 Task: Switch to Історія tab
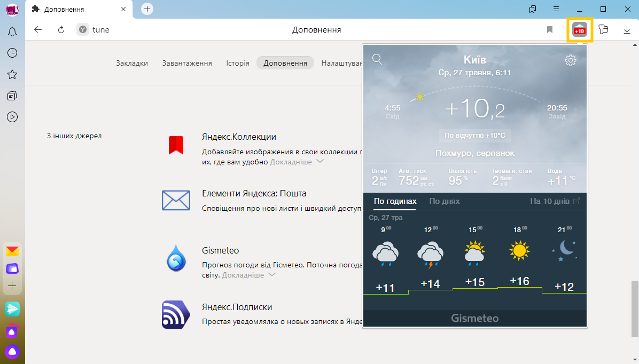pyautogui.click(x=238, y=63)
